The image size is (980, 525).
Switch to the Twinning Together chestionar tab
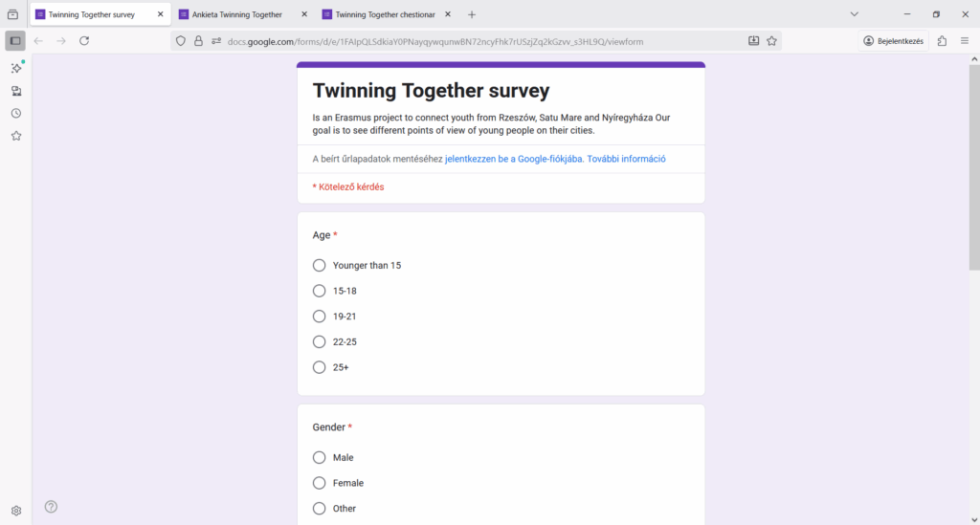pos(385,14)
